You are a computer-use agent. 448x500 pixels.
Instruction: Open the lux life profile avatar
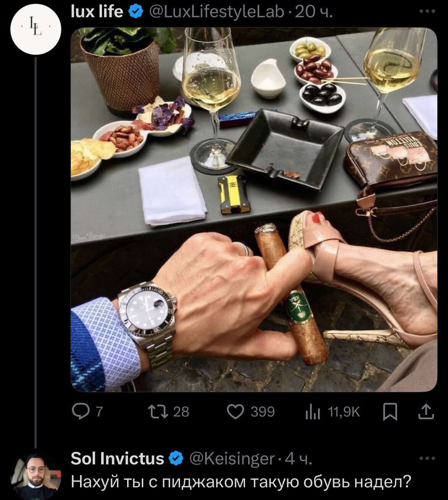(36, 30)
